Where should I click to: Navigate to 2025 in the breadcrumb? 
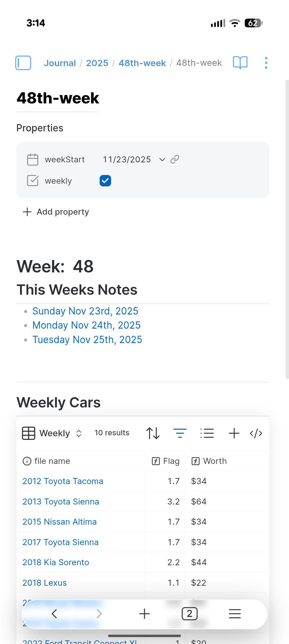point(97,63)
